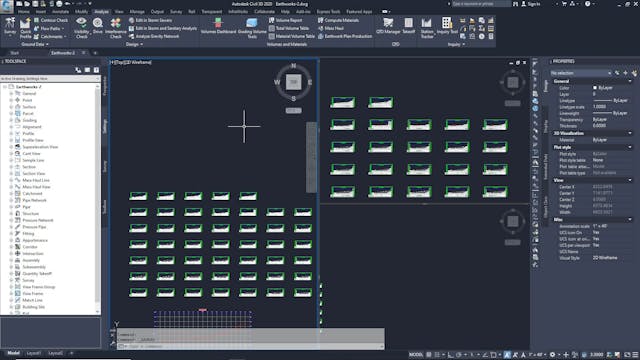
Task: Click the ViewCube TOP face
Action: (x=293, y=82)
